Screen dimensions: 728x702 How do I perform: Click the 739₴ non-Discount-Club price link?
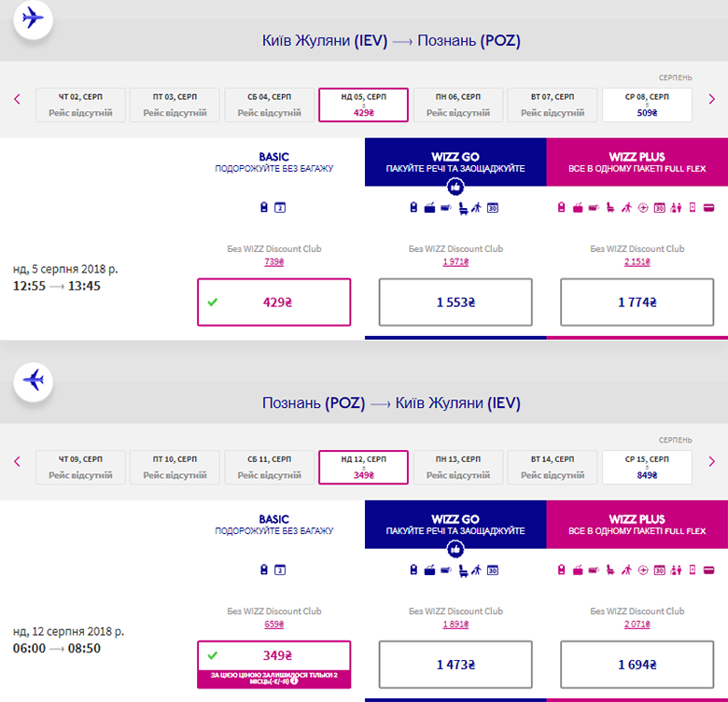click(274, 262)
